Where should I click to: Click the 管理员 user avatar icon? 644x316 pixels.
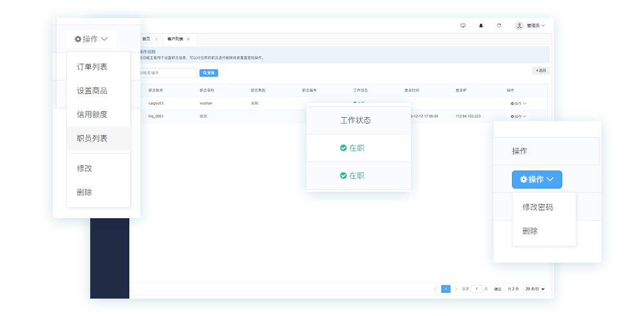519,26
